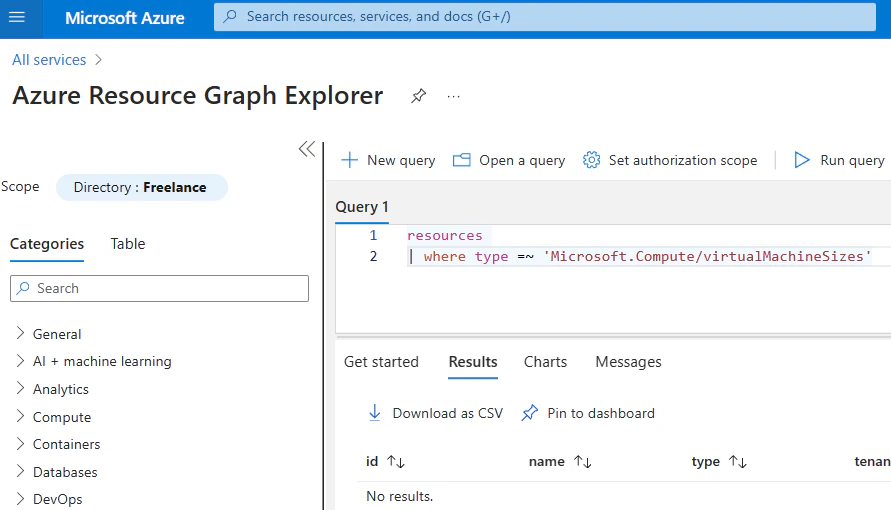Click the Run query play icon
891x510 pixels.
[801, 160]
